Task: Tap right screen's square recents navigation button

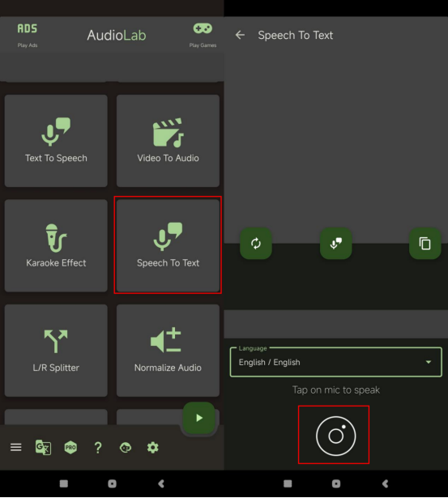Action: click(288, 483)
